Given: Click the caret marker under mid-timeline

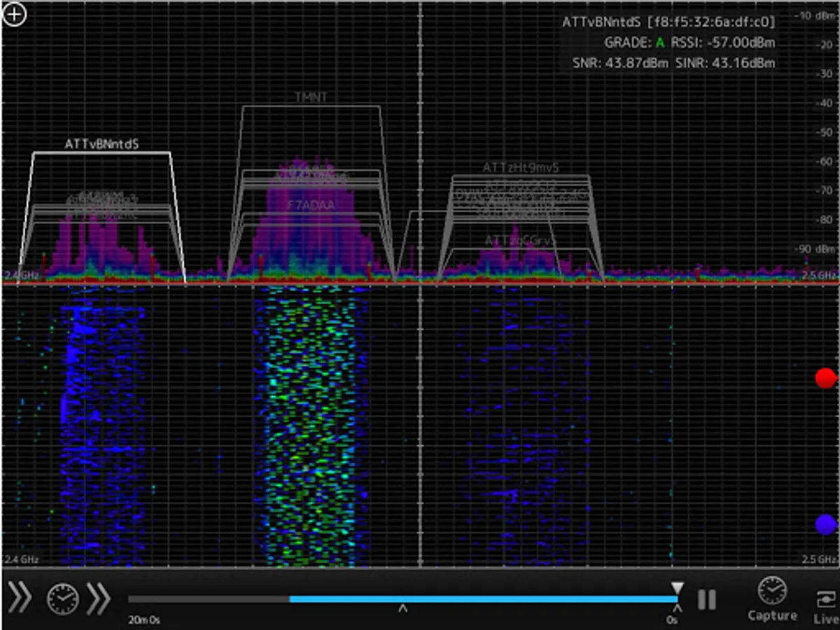Looking at the screenshot, I should tap(402, 609).
